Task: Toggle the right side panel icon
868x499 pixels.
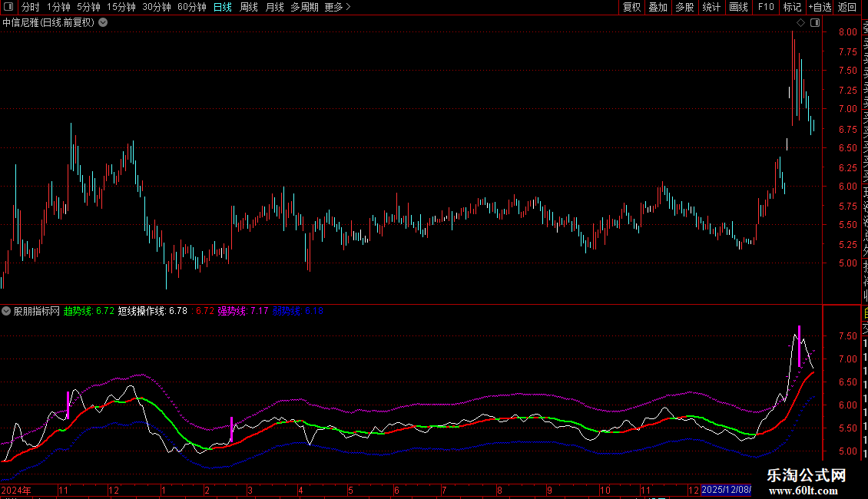Action: [x=815, y=23]
